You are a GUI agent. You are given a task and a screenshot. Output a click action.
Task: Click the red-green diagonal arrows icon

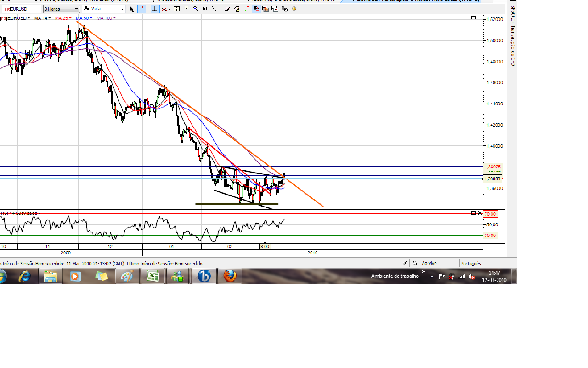tap(247, 9)
